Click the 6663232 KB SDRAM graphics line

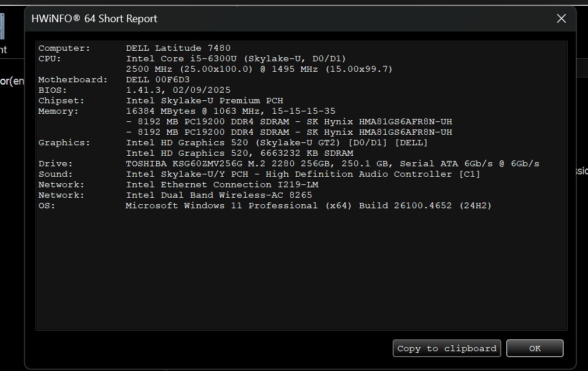[x=239, y=153]
